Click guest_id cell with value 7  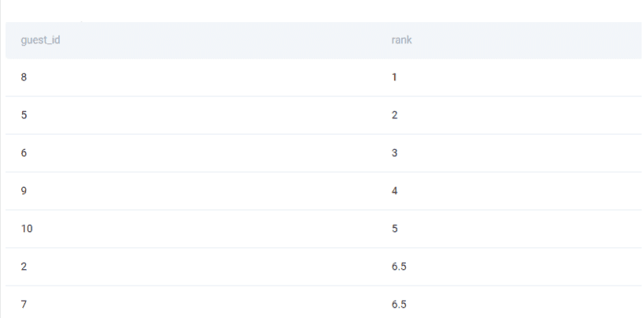point(24,305)
